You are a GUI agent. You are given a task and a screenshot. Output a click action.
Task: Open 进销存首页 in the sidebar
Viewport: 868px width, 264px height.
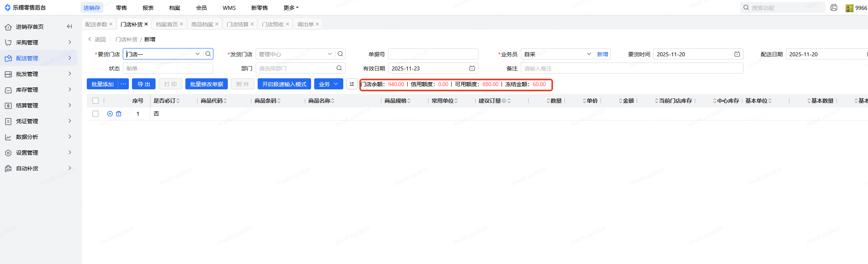30,26
